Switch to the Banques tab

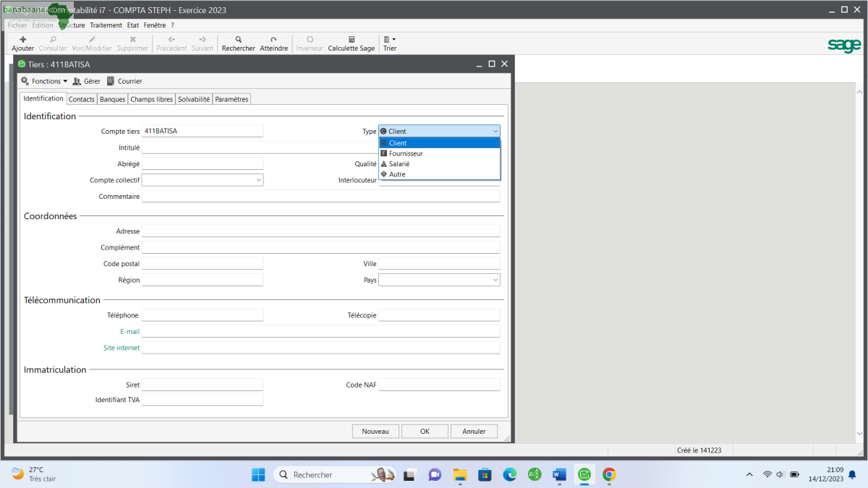tap(113, 99)
